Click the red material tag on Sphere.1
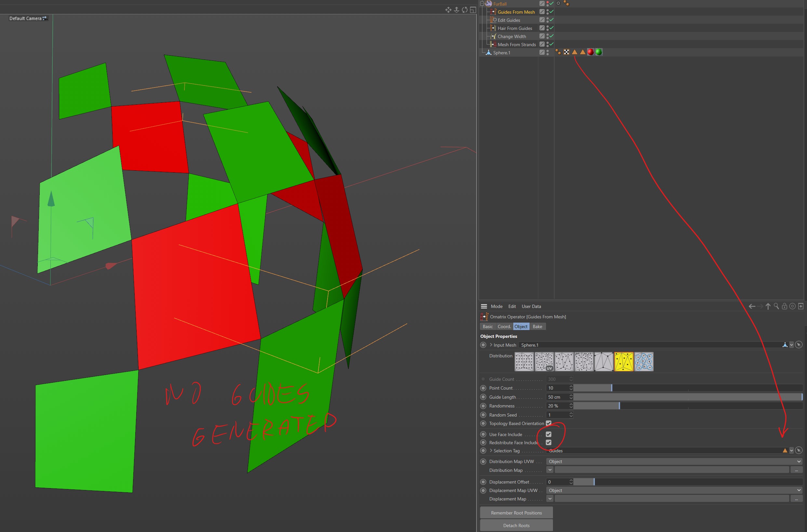 tap(590, 52)
